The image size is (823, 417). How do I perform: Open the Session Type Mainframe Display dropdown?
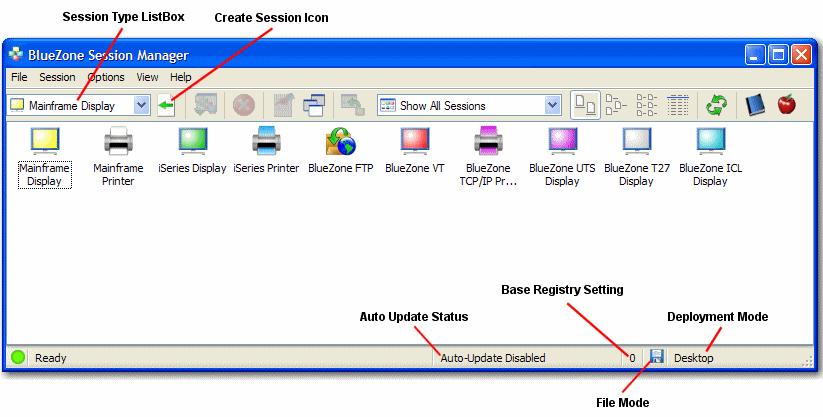coord(141,106)
